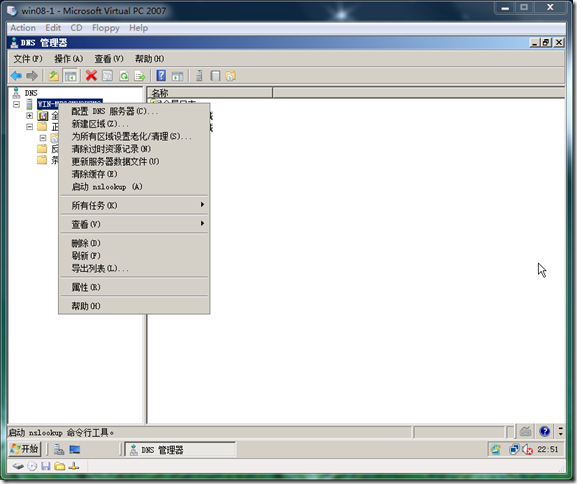Click Server Manager quick launch icon
The image size is (577, 484).
point(59,449)
